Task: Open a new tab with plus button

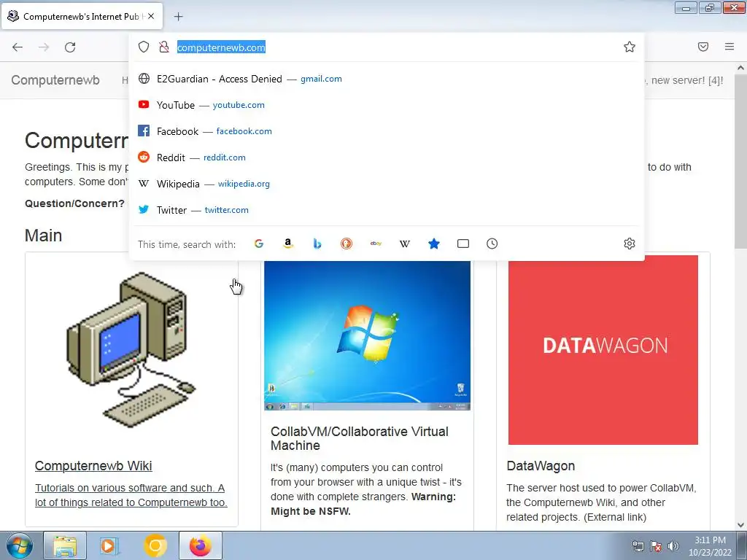Action: click(178, 17)
